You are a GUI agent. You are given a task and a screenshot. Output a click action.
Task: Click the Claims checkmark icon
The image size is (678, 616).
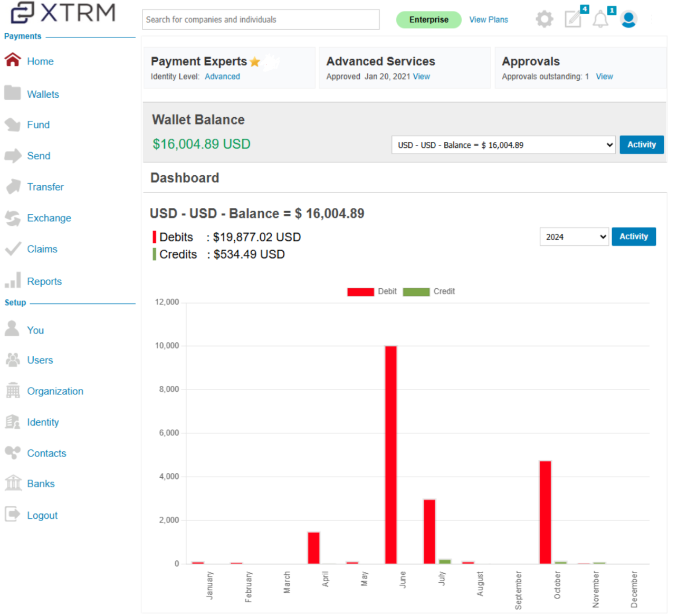(x=13, y=249)
